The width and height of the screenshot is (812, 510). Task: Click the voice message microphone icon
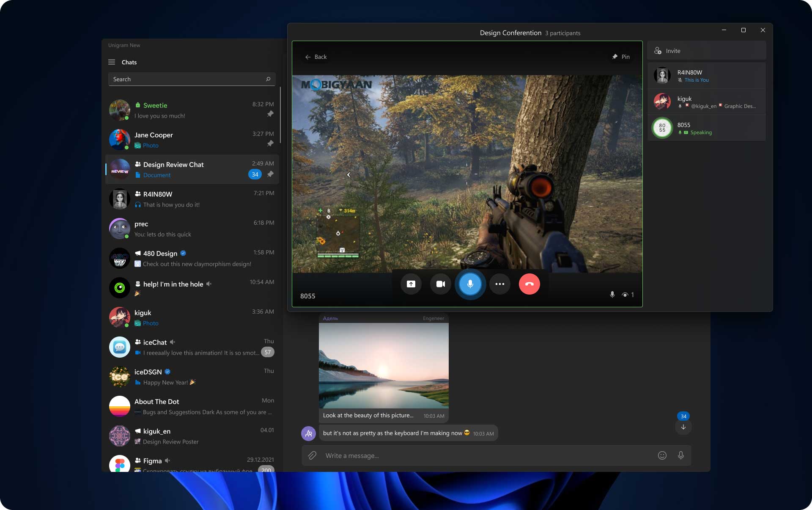click(681, 455)
